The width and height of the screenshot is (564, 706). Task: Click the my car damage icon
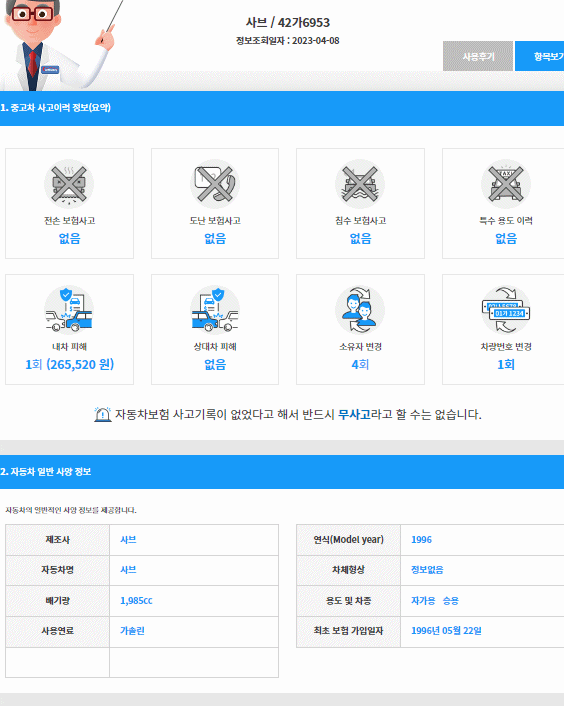(69, 310)
